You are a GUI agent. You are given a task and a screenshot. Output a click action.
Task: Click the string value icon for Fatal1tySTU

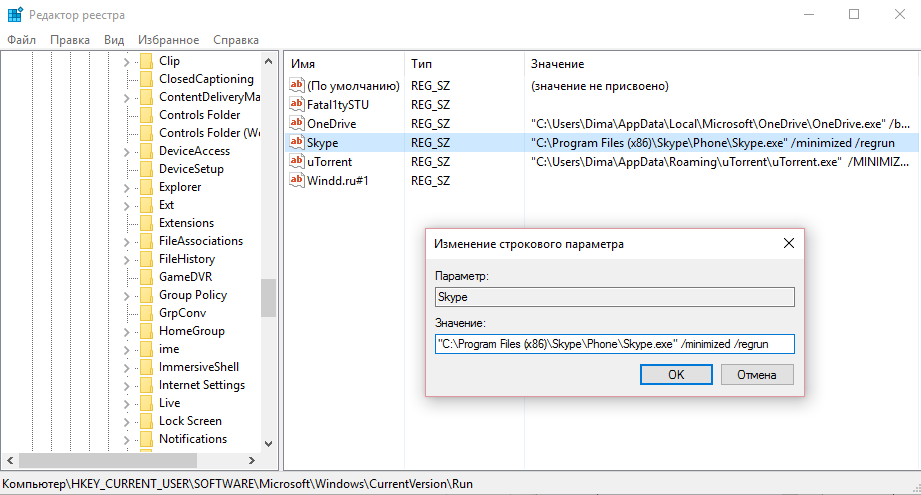click(x=297, y=104)
